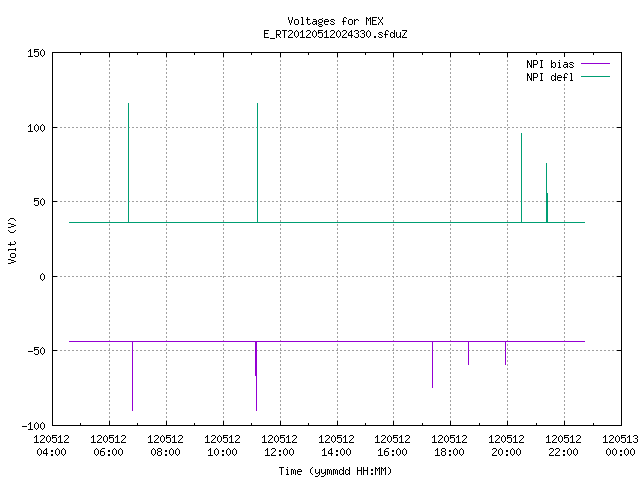Viewport: 640px width, 480px height.
Task: Click the x-axis tick label 14:00
Action: click(336, 452)
